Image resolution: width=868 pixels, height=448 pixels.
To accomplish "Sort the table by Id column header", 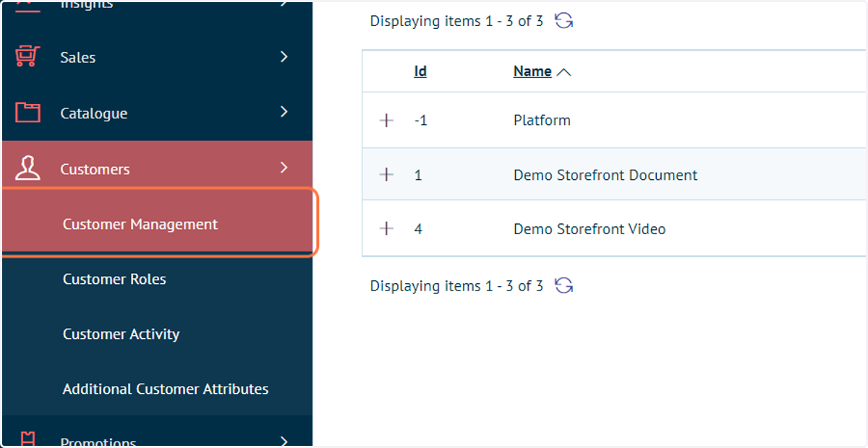I will [x=420, y=71].
